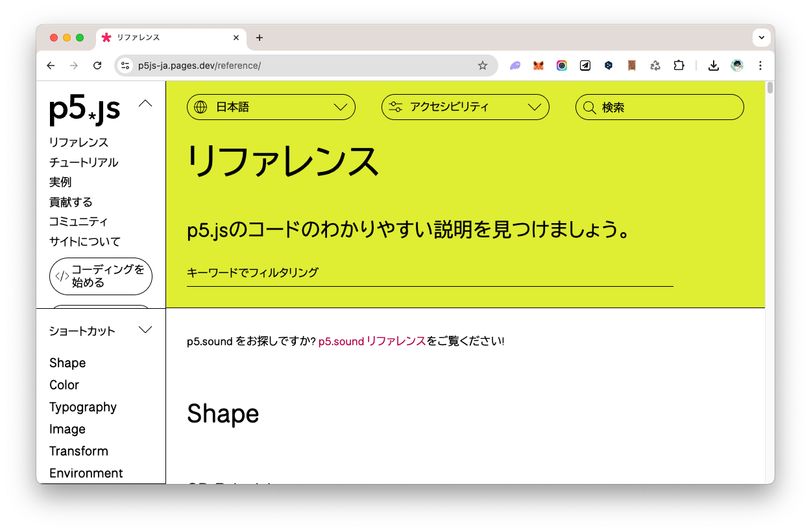Open 貢献する in the sidebar menu
The image size is (811, 532).
[x=71, y=202]
